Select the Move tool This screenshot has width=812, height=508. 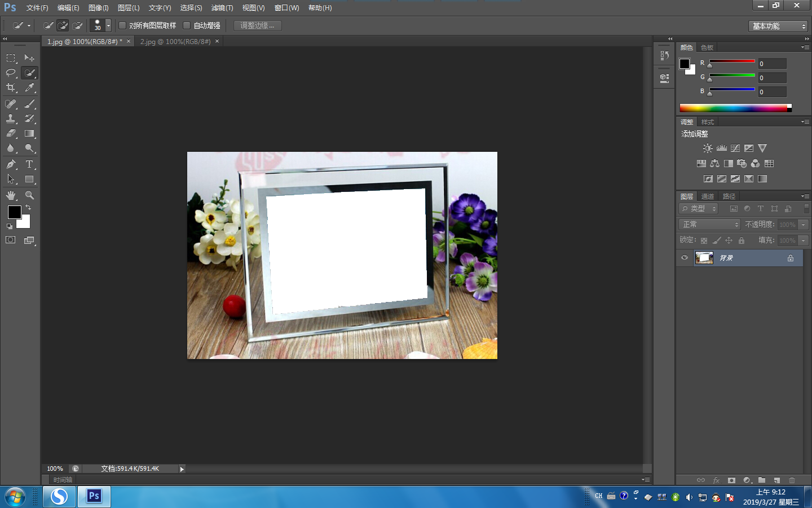29,58
